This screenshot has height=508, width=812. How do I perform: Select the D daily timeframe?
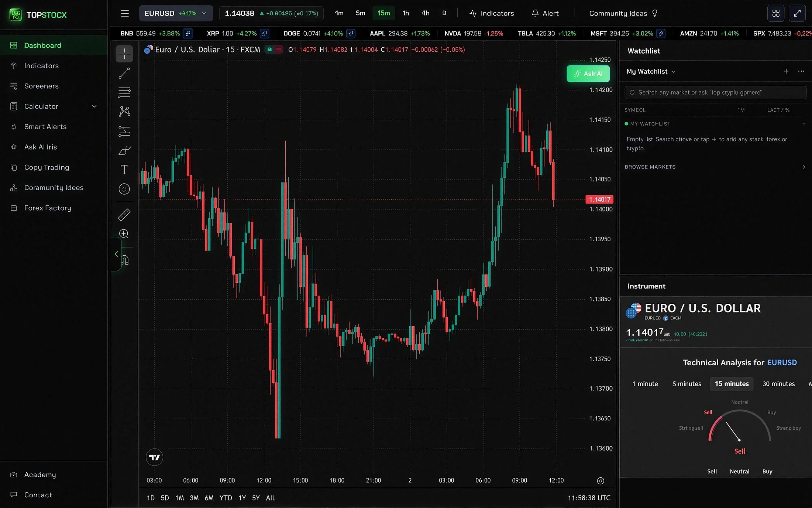pyautogui.click(x=444, y=13)
